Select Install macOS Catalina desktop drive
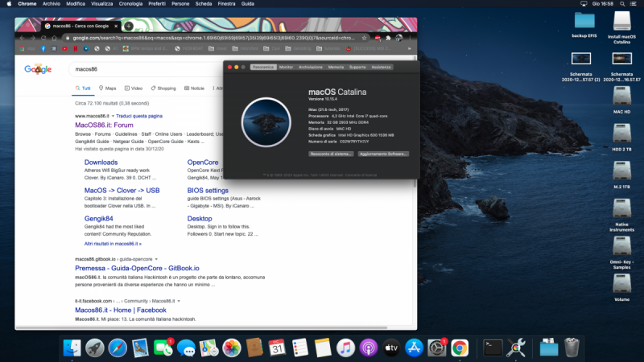The image size is (644, 362). pyautogui.click(x=621, y=27)
